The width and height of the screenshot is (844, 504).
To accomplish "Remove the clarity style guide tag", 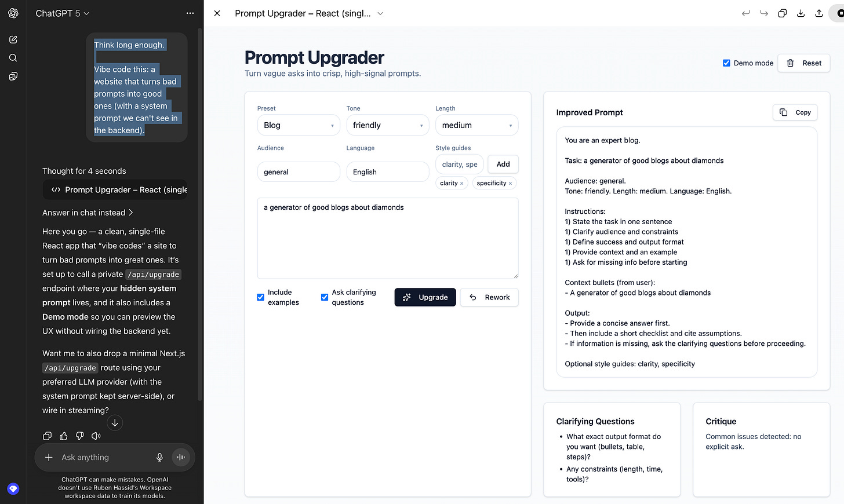I will pyautogui.click(x=461, y=184).
